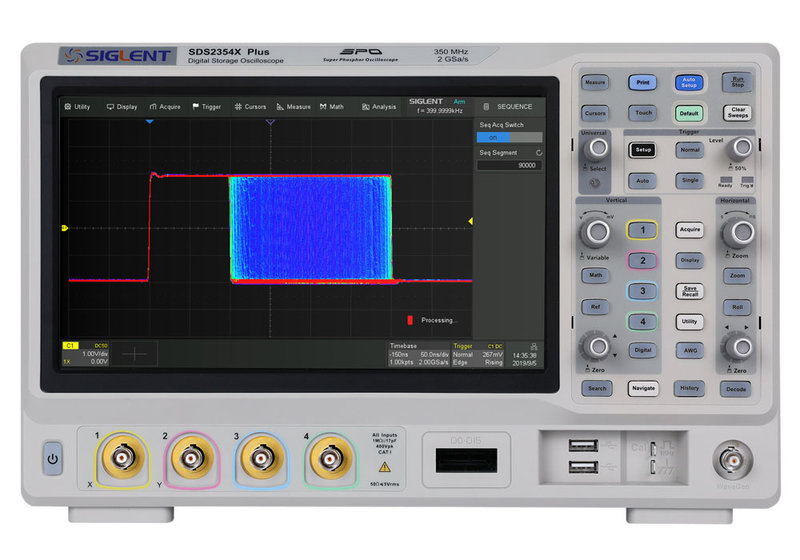Push the Ref button
This screenshot has width=800, height=560.
click(x=595, y=307)
